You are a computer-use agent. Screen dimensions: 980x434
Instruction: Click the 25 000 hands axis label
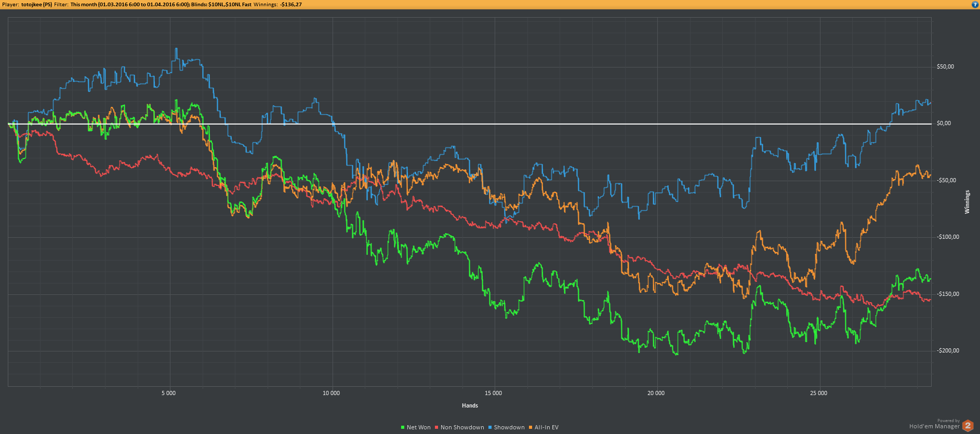[x=818, y=393]
